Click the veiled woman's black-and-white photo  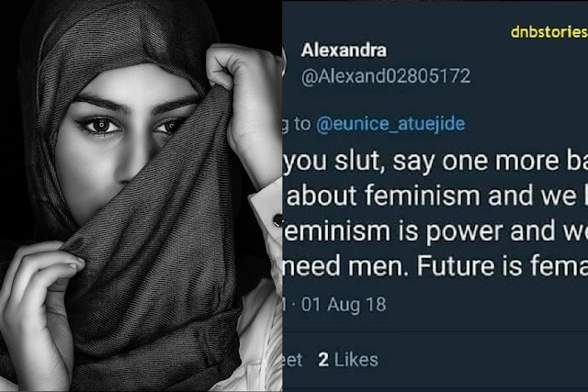click(141, 196)
